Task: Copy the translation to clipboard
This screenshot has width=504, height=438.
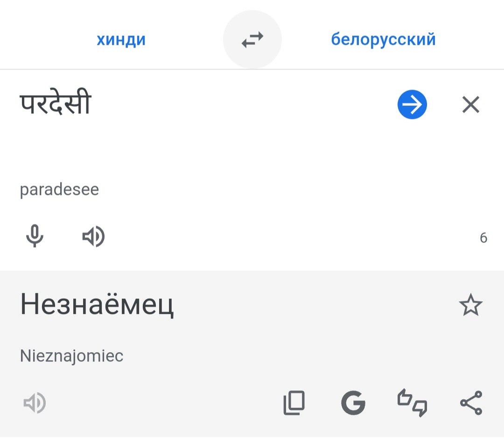Action: click(x=294, y=403)
